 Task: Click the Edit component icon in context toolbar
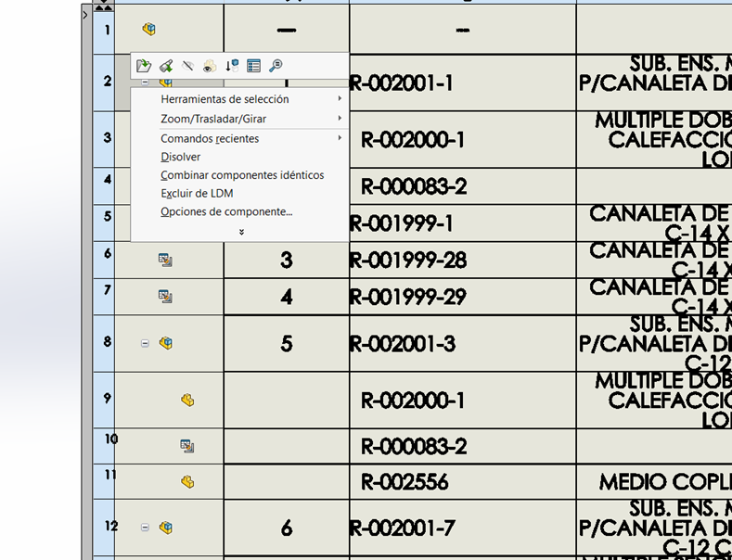click(165, 66)
